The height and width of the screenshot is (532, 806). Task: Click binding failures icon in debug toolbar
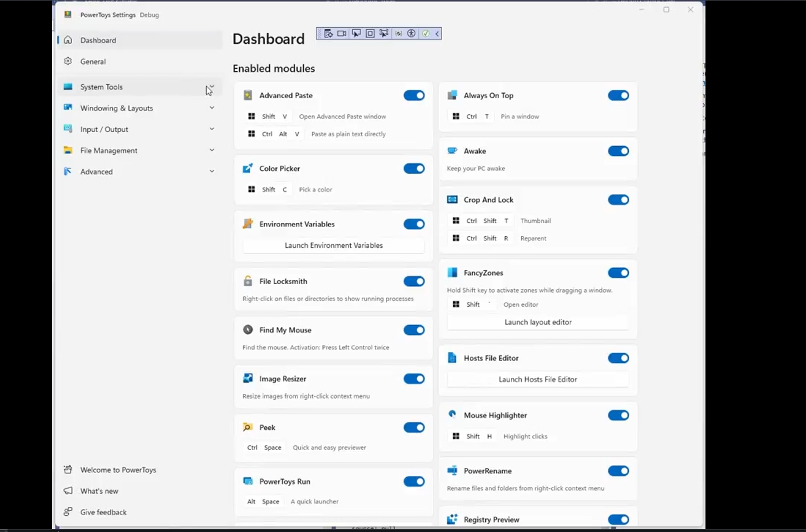click(x=399, y=34)
